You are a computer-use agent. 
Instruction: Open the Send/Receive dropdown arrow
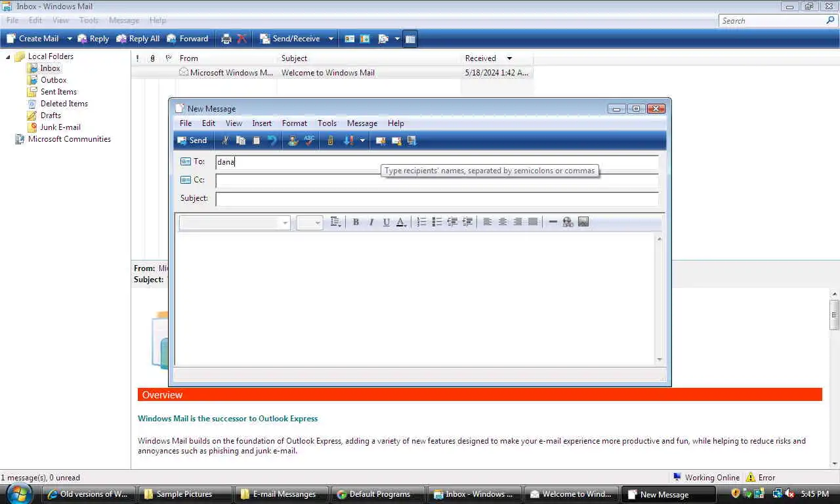click(331, 39)
